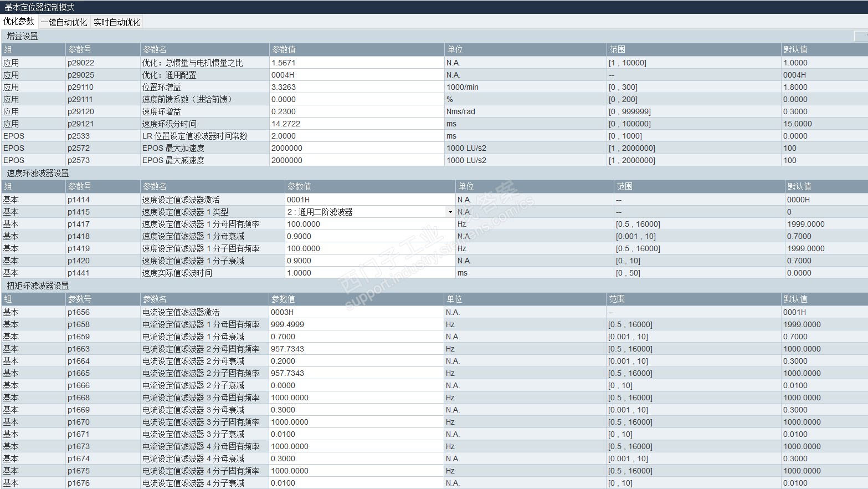
Task: Edit the p2572 EPOS max acceleration value
Action: (x=357, y=148)
